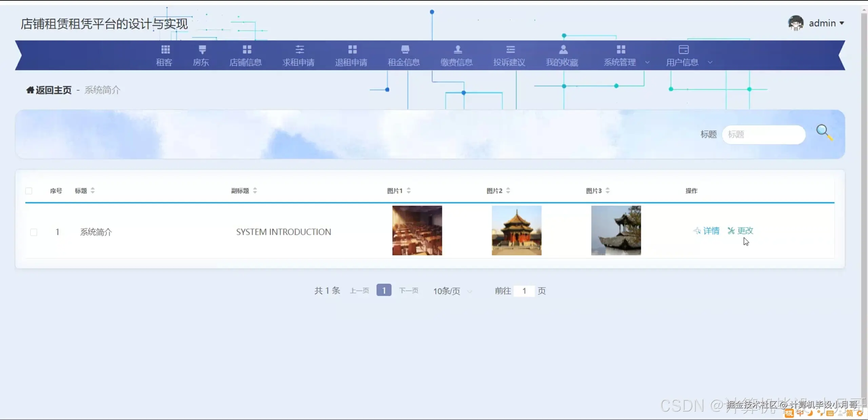The width and height of the screenshot is (868, 420).
Task: Click the admin avatar picture
Action: click(x=795, y=23)
